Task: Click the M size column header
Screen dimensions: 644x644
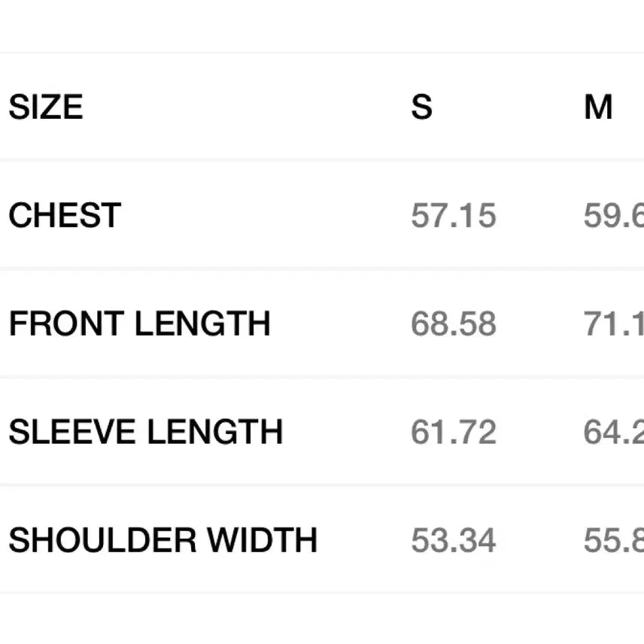Action: point(598,107)
